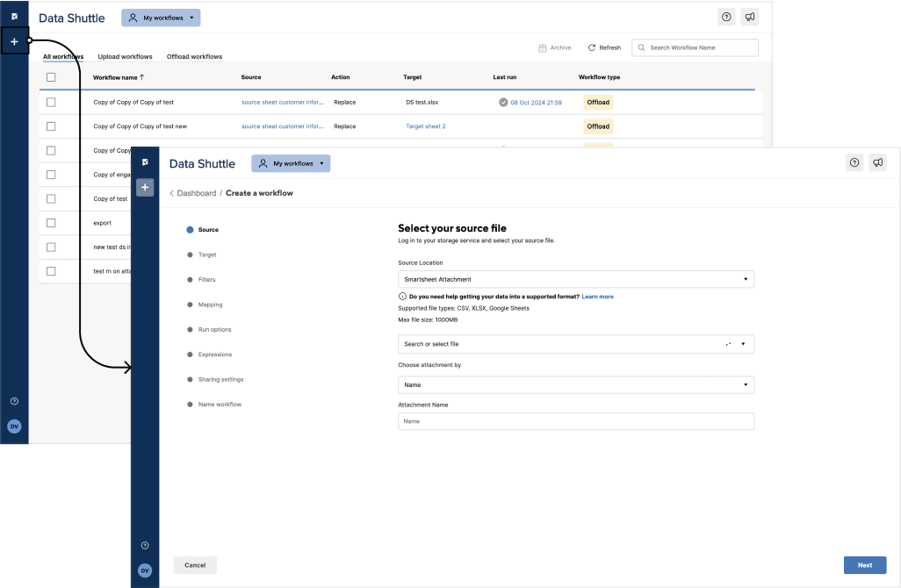Click the Offload badge in 'test new' row
The width and height of the screenshot is (901, 588).
coord(598,126)
